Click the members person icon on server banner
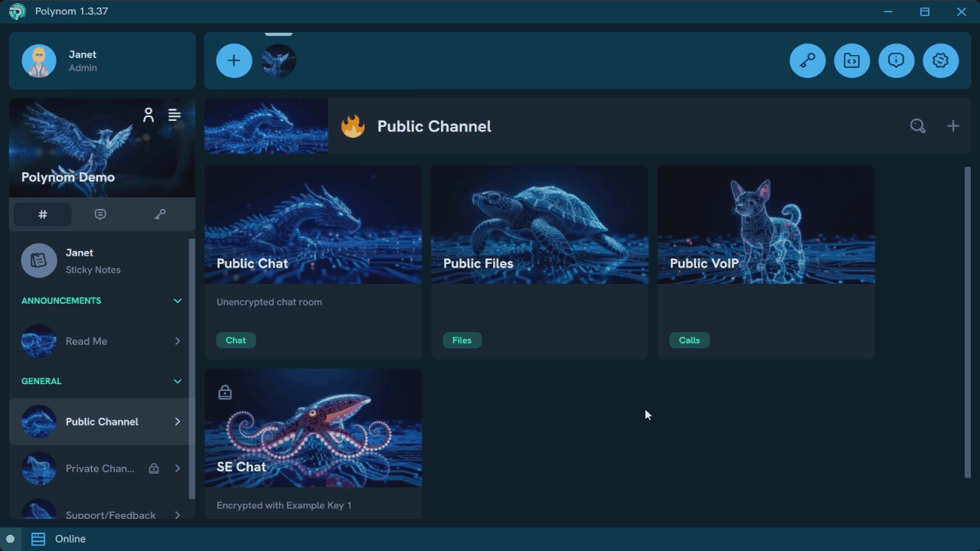The width and height of the screenshot is (980, 551). click(x=149, y=115)
